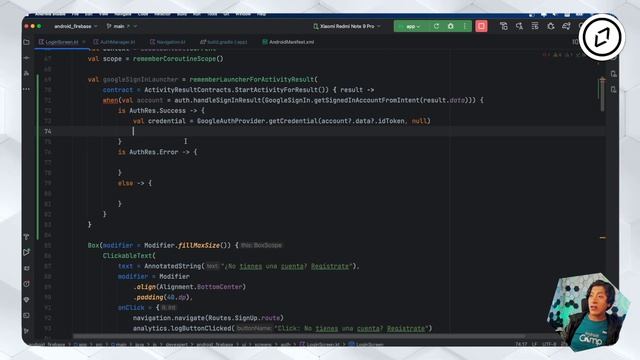Click 'GoogleAuthProvider.getCredential' in the code
This screenshot has width=640, height=360.
[x=257, y=121]
